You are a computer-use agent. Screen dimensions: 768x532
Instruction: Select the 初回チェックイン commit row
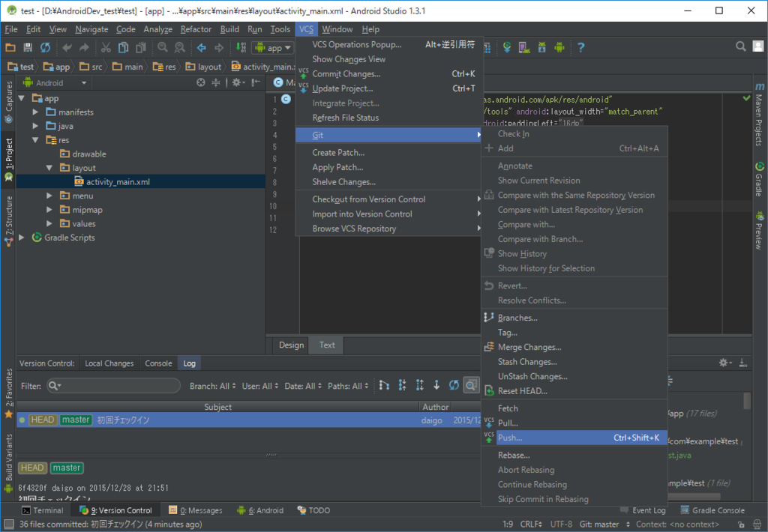(x=249, y=420)
